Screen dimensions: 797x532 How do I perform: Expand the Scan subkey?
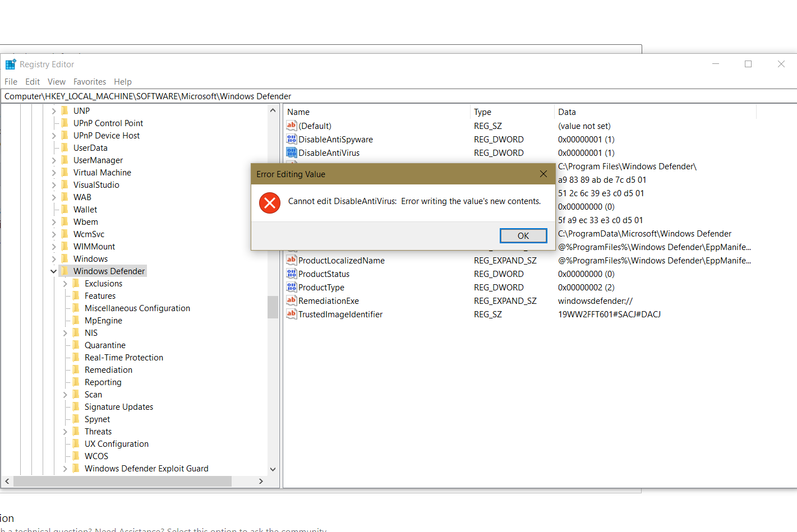[x=65, y=395]
